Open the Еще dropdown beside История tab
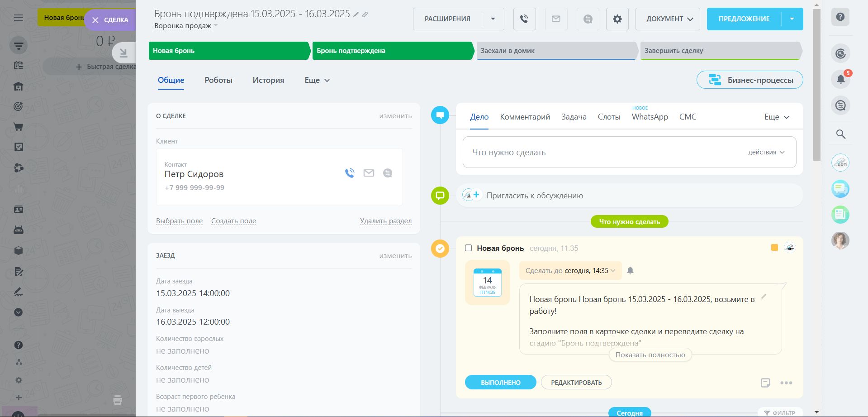Image resolution: width=868 pixels, height=417 pixels. [317, 80]
